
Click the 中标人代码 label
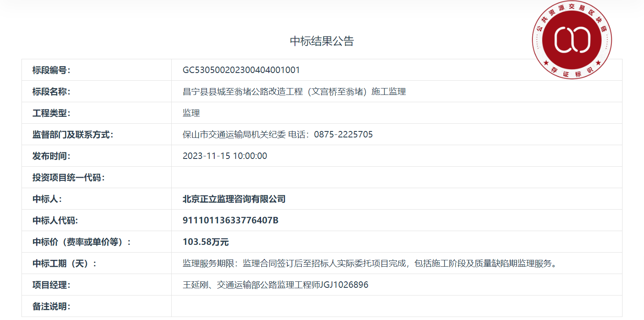(56, 220)
